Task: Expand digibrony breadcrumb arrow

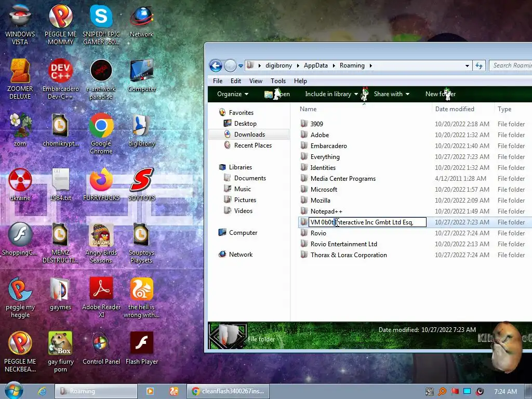Action: 298,65
